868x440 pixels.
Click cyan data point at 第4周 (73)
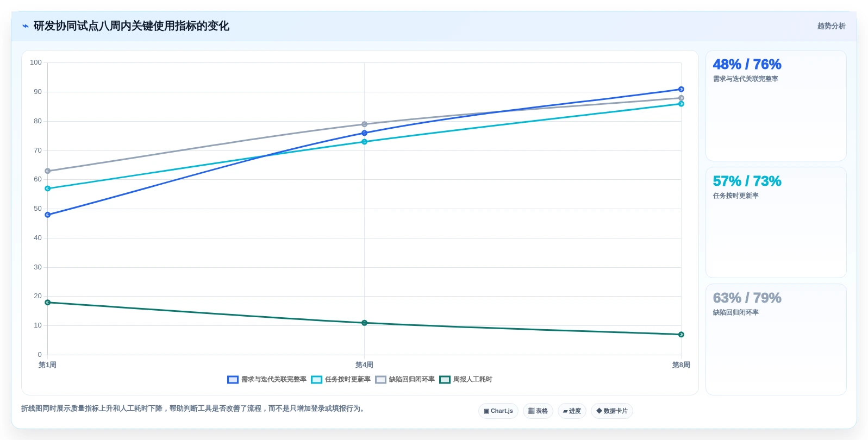pyautogui.click(x=364, y=142)
